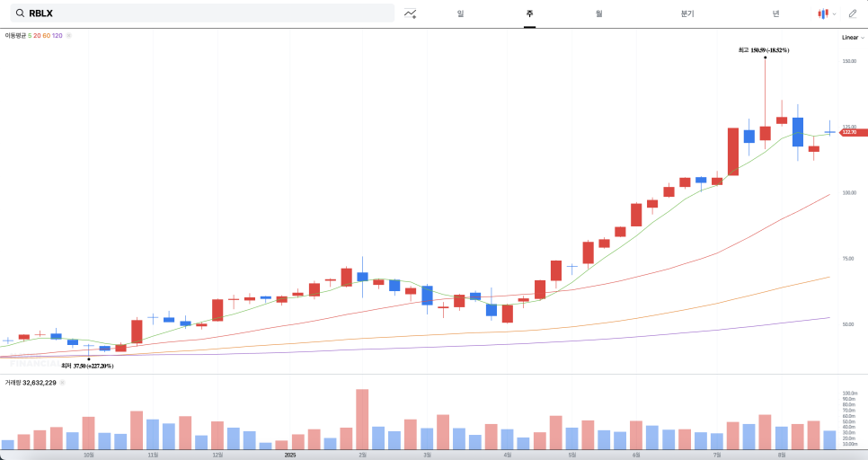This screenshot has width=868, height=460.
Task: Select the purple 120 moving average value
Action: pos(57,35)
